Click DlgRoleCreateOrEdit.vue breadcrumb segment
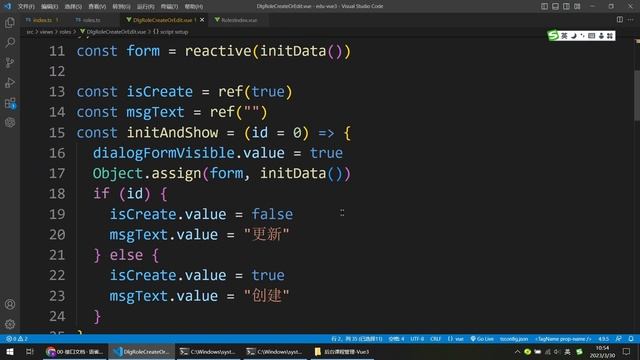This screenshot has height=360, width=640. [116, 32]
